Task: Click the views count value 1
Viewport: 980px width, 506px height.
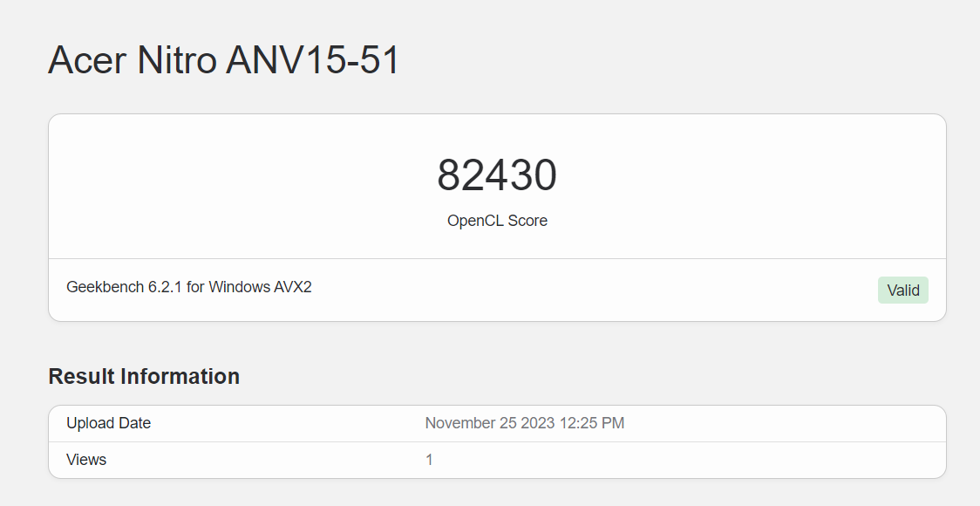Action: (429, 459)
